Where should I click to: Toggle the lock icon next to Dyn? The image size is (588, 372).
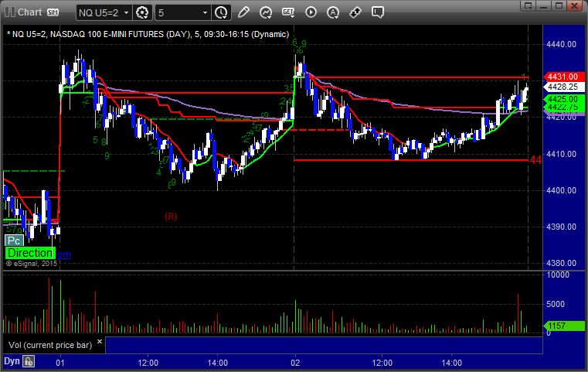coord(29,361)
